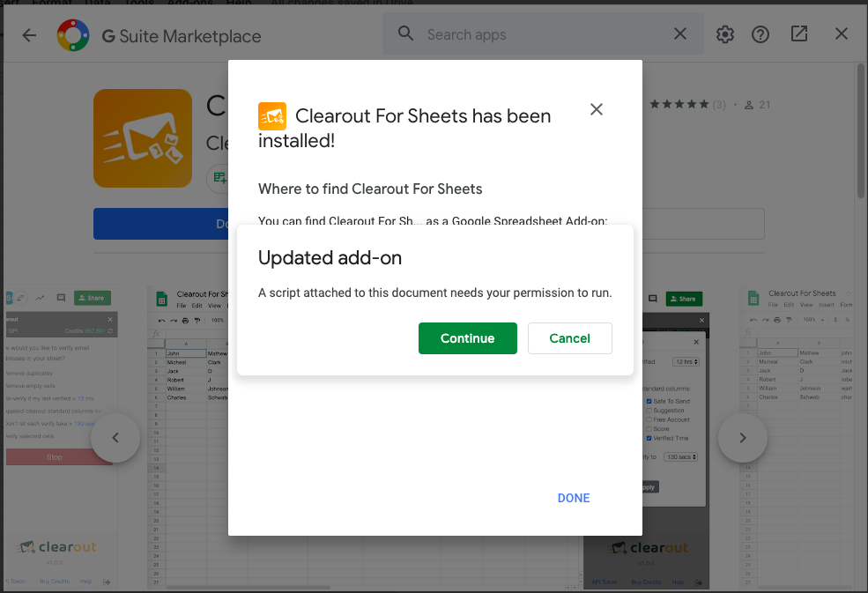868x593 pixels.
Task: Go back using the Marketplace back arrow
Action: coord(30,35)
